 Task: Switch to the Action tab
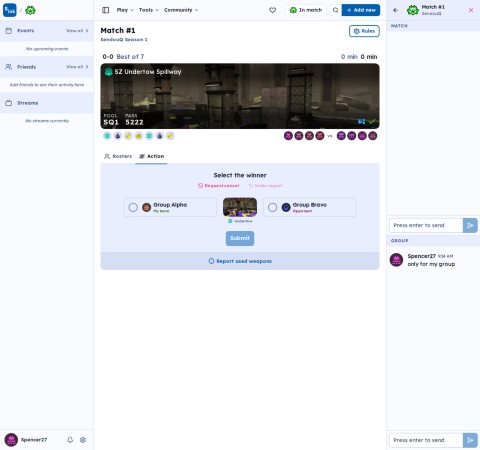(151, 156)
